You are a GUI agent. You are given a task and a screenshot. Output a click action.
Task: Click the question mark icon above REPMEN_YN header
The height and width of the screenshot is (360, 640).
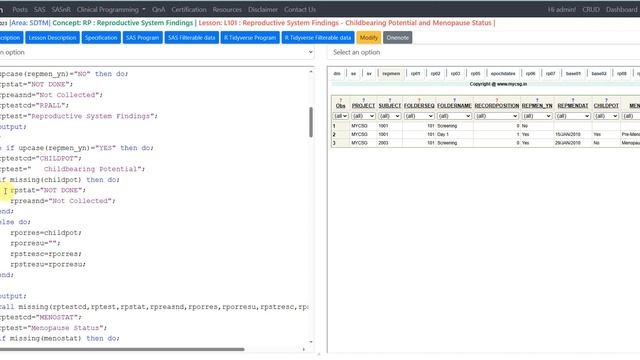point(537,100)
